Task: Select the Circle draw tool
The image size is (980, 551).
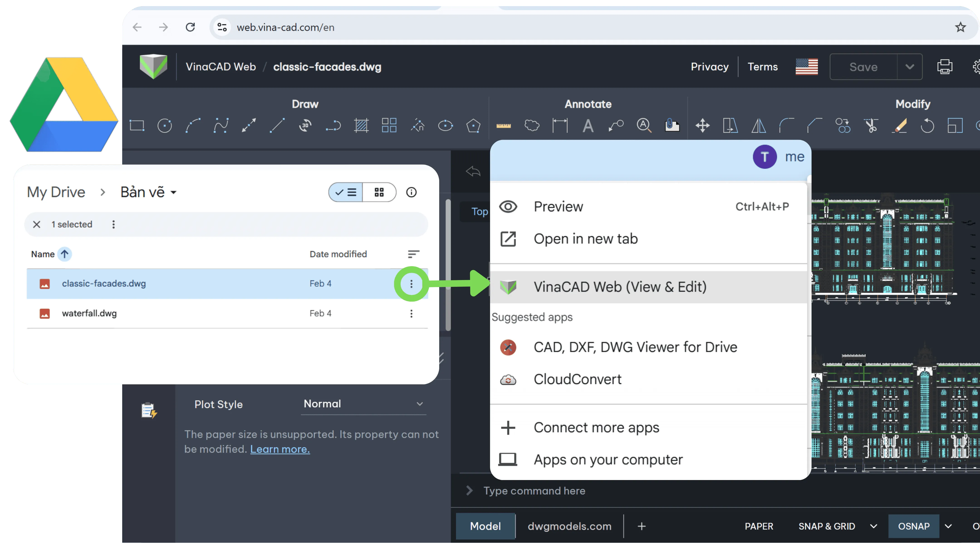Action: 165,125
